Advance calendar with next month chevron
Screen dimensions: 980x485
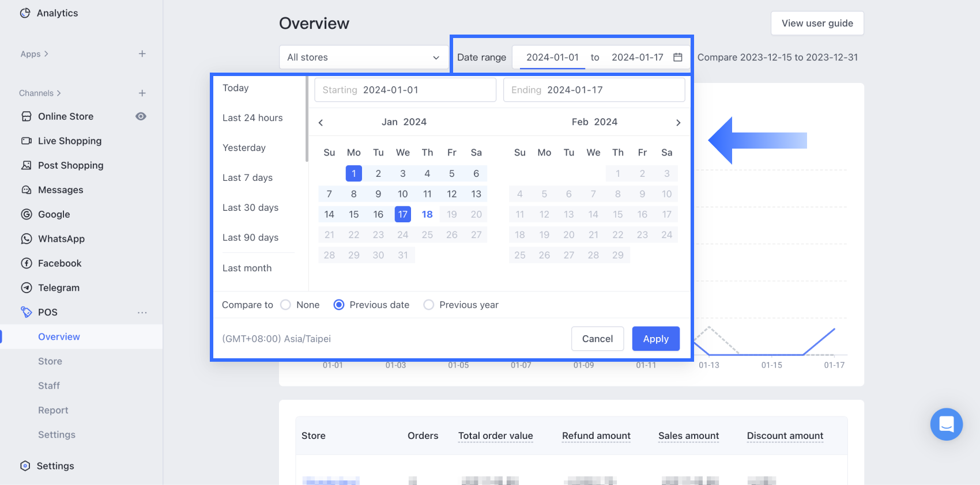678,122
